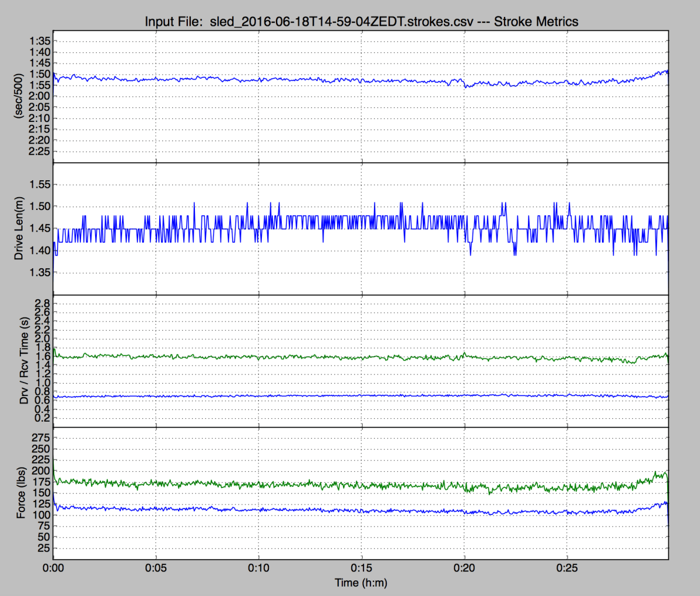The width and height of the screenshot is (700, 596).
Task: Click the 275 force tick label
Action: 41,437
